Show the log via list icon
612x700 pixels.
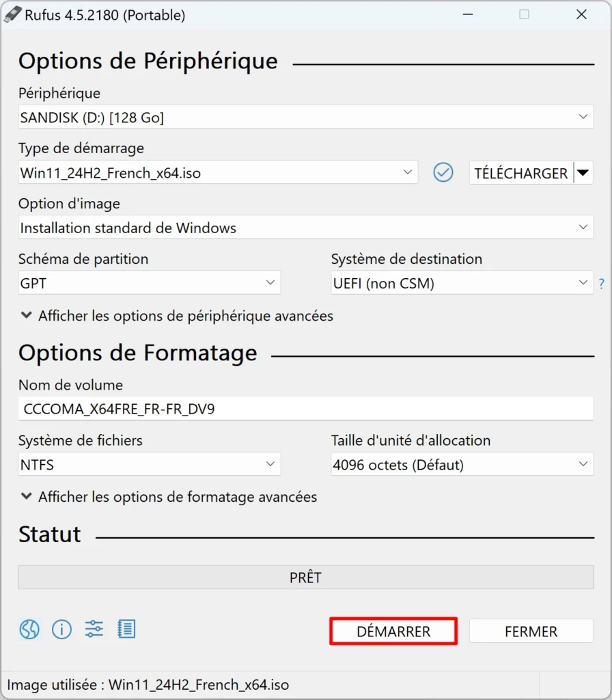click(x=126, y=629)
